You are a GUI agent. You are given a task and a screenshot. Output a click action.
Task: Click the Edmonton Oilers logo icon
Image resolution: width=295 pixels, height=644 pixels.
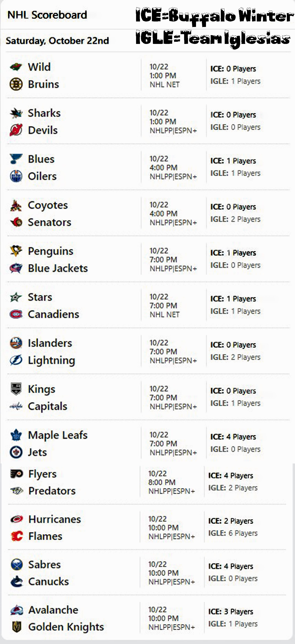click(x=16, y=176)
